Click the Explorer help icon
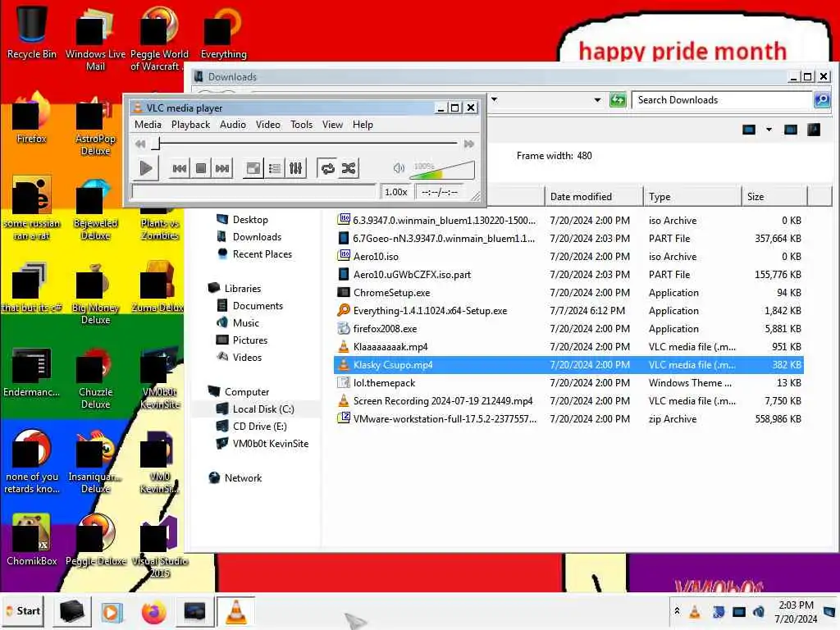840x630 pixels. 814,130
